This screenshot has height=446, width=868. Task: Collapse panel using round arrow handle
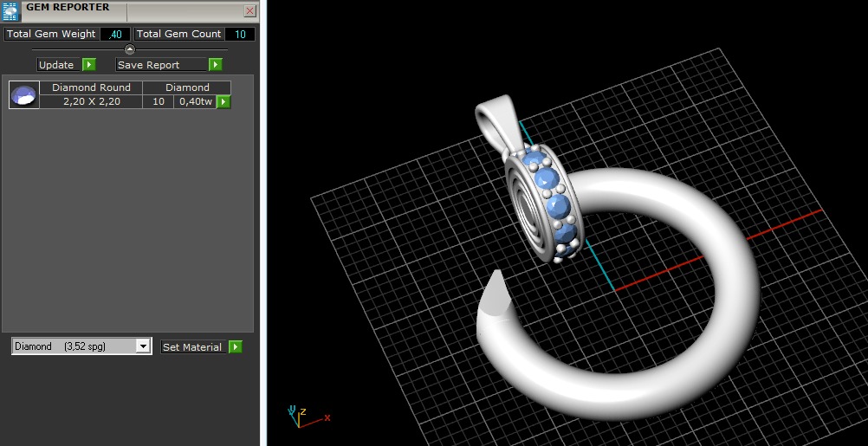[130, 49]
